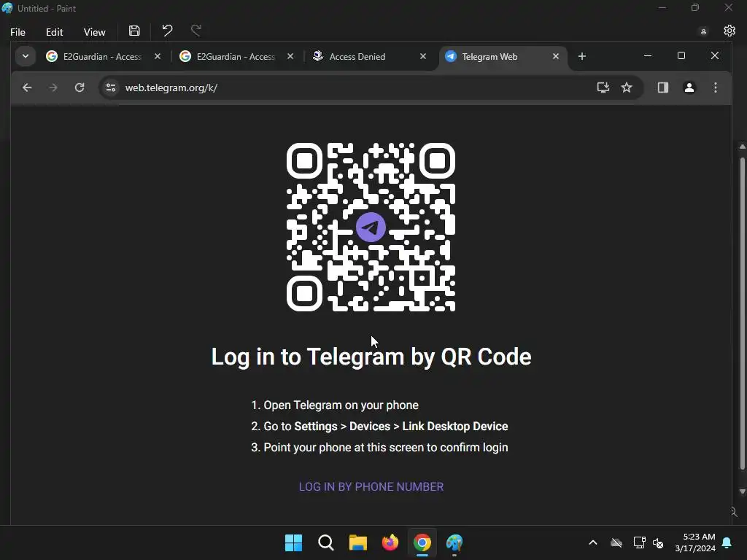
Task: Maximize the Chrome window in screenshot
Action: click(681, 55)
